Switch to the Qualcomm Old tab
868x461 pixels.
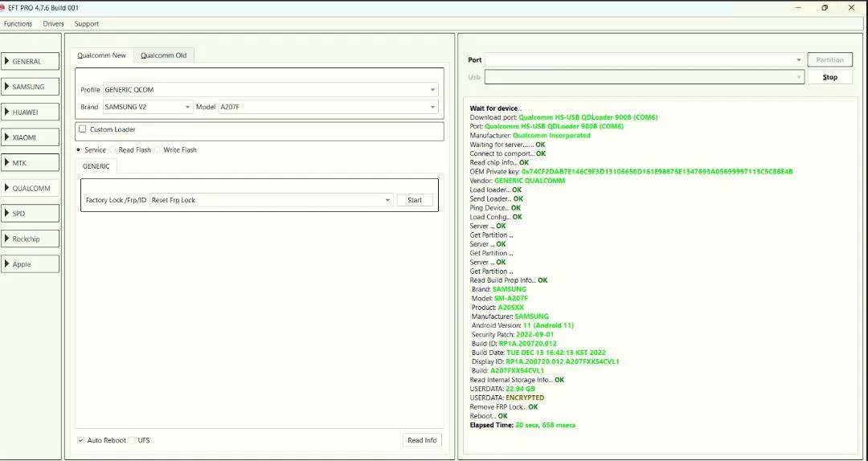pyautogui.click(x=163, y=55)
